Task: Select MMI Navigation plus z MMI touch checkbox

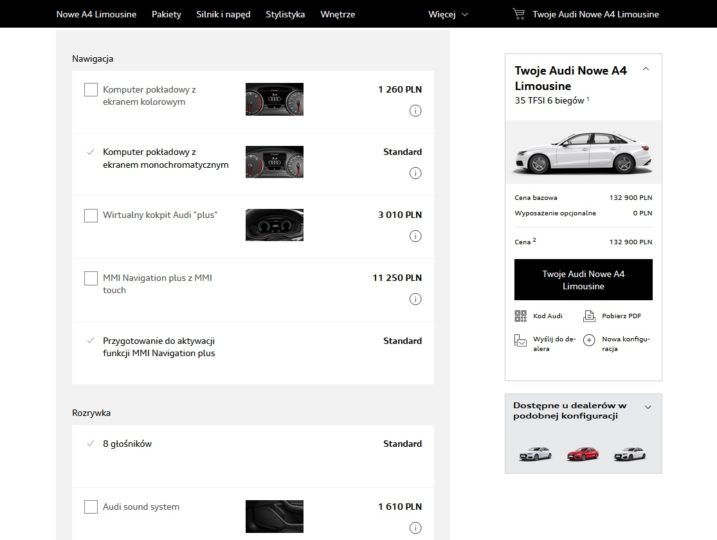Action: coord(91,278)
